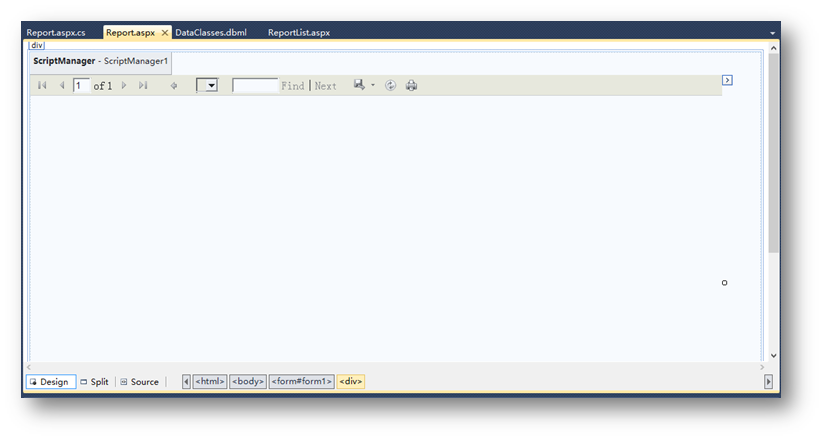Click the Next search link

coord(325,86)
